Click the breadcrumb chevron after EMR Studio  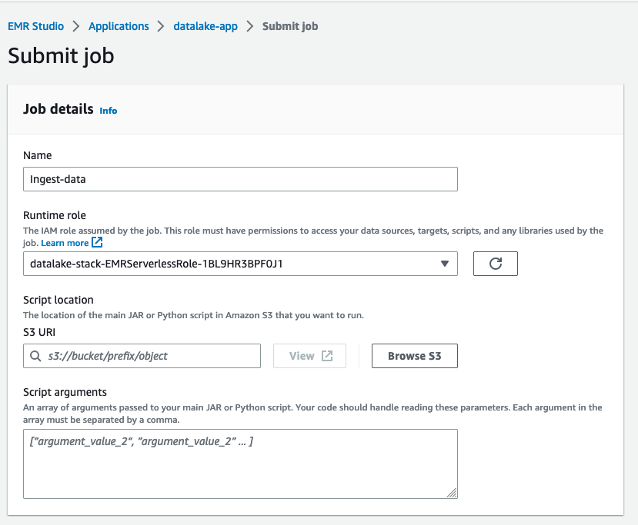pyautogui.click(x=74, y=26)
